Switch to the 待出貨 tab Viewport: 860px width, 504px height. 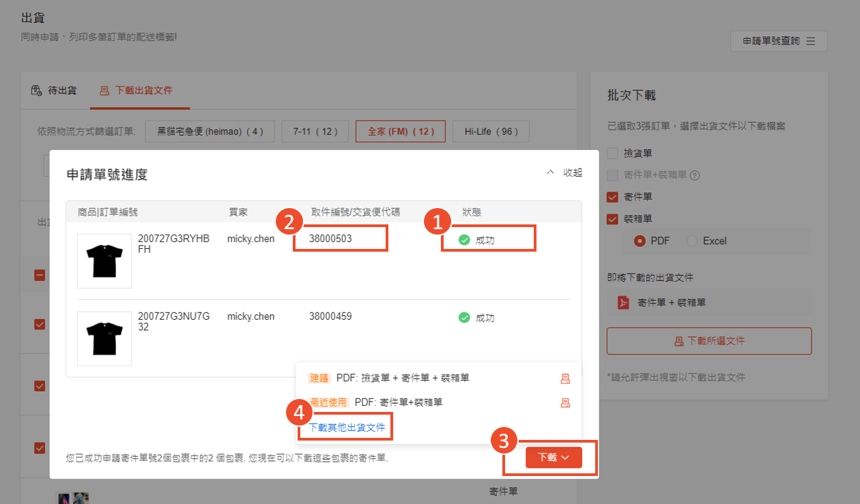[x=55, y=91]
